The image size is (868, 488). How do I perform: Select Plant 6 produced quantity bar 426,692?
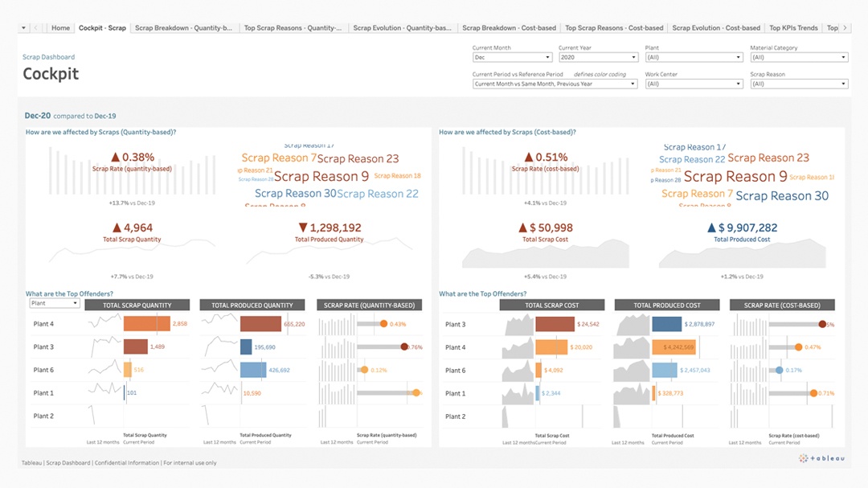[253, 370]
